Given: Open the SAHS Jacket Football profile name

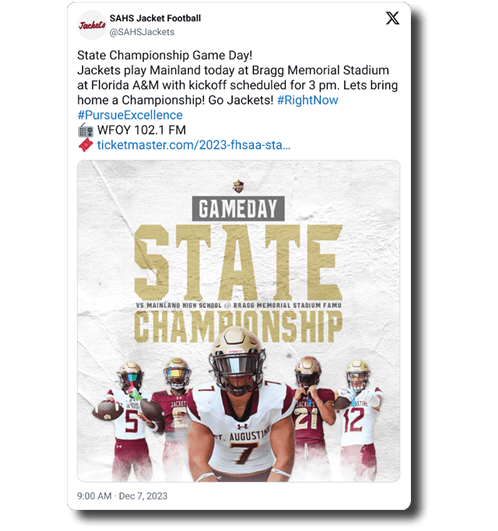Looking at the screenshot, I should 155,18.
